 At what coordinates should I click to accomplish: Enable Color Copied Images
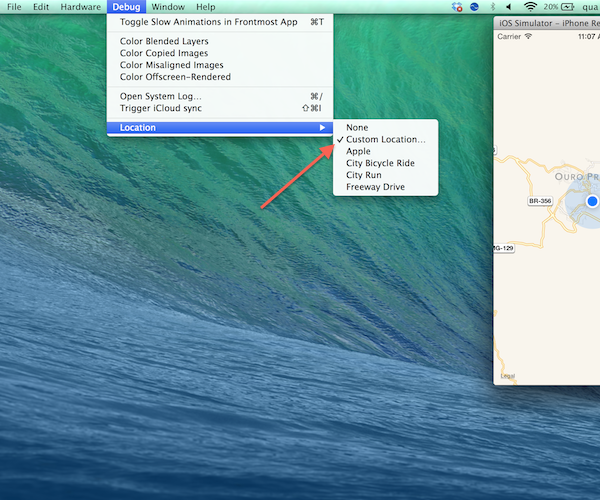[220, 53]
